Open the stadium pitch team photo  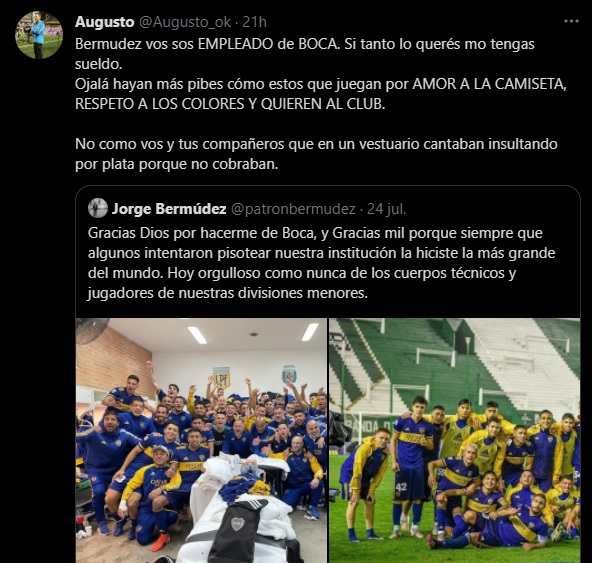455,440
